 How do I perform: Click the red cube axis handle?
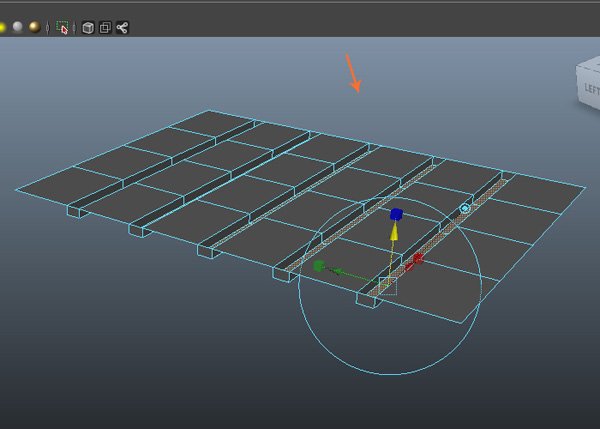[418, 259]
